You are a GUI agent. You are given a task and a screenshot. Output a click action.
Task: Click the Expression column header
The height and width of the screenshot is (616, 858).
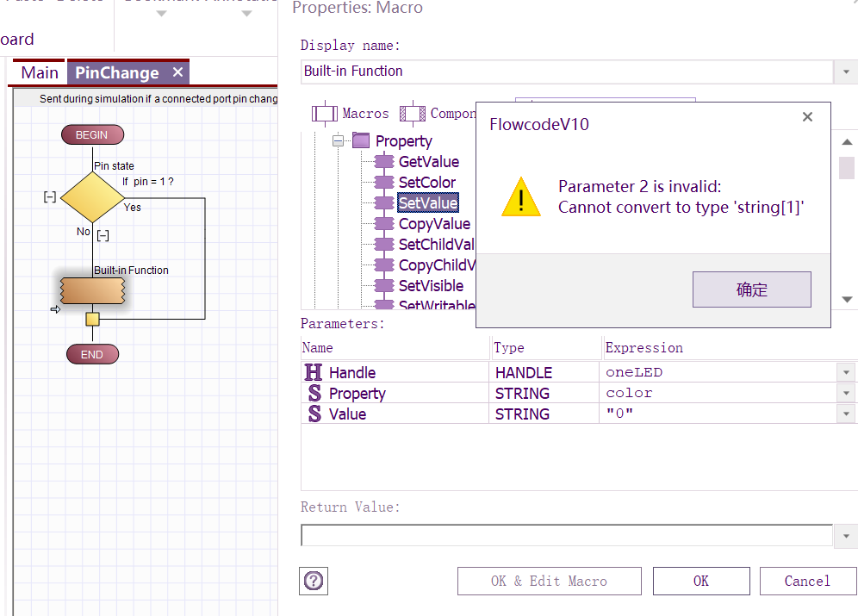pos(730,348)
